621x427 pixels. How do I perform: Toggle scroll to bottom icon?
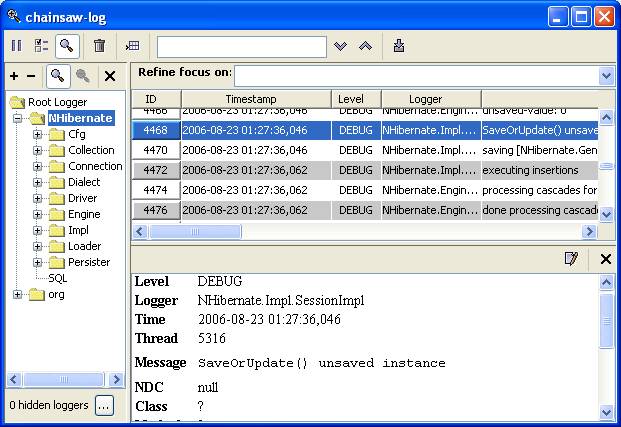click(x=399, y=46)
